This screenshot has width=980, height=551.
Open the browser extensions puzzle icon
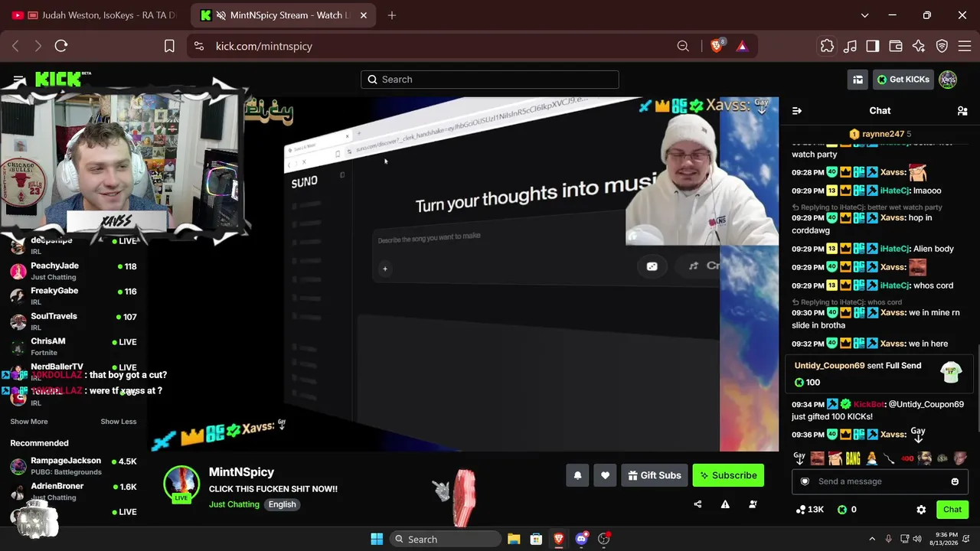coord(827,46)
